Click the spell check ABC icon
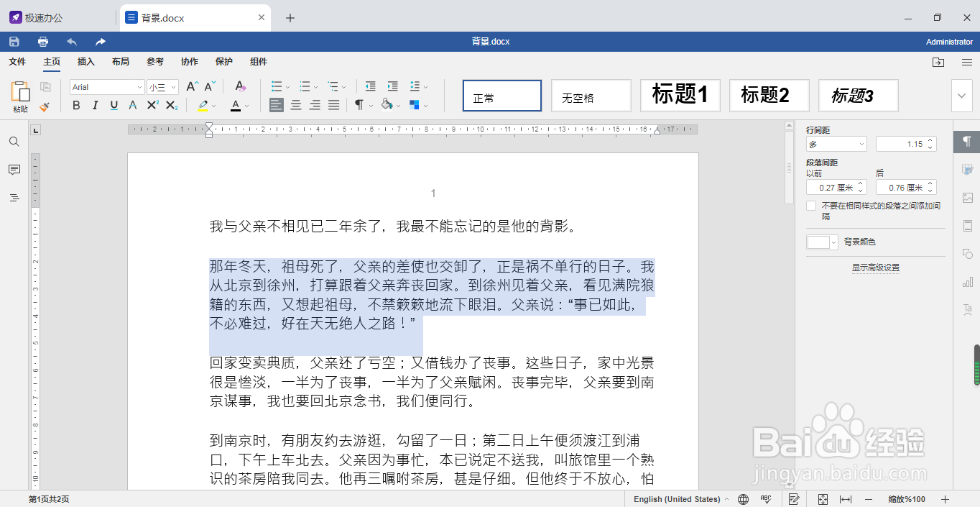980x507 pixels. click(766, 499)
